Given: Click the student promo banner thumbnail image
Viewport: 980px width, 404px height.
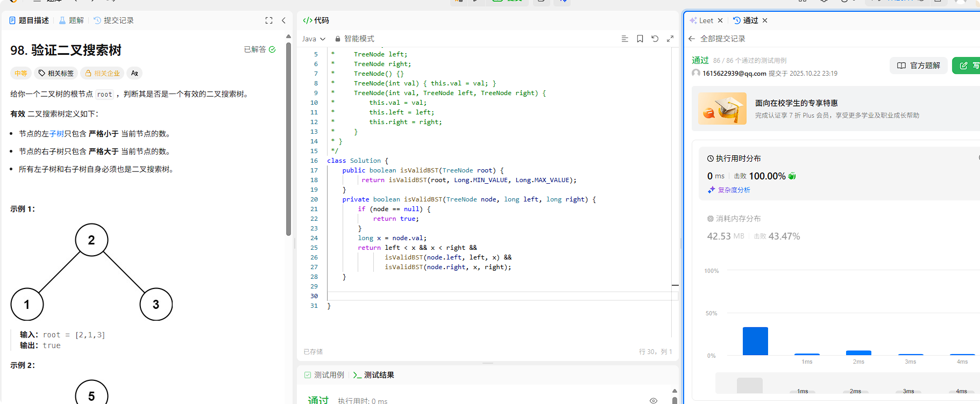Looking at the screenshot, I should tap(722, 109).
